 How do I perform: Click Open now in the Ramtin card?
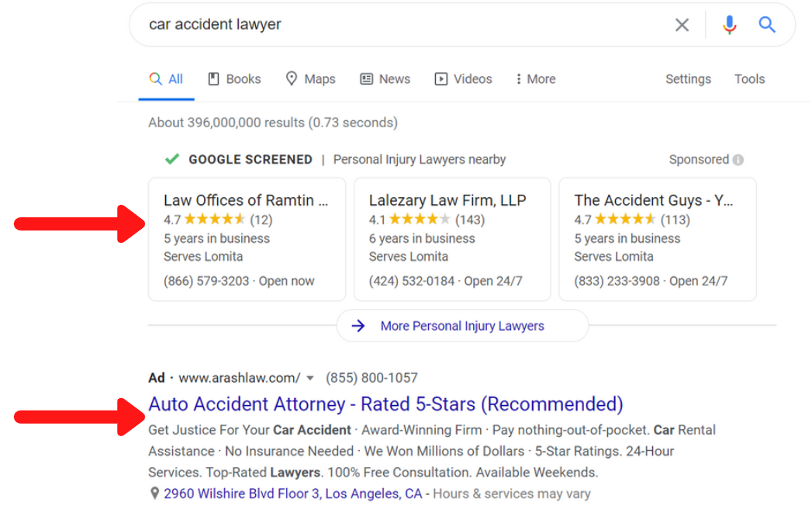[286, 281]
